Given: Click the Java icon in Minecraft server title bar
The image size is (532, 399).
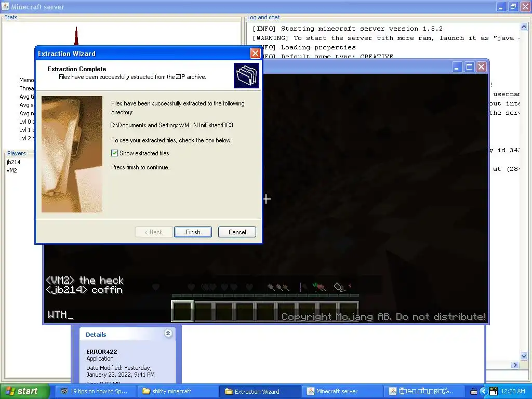Looking at the screenshot, I should 5,6.
